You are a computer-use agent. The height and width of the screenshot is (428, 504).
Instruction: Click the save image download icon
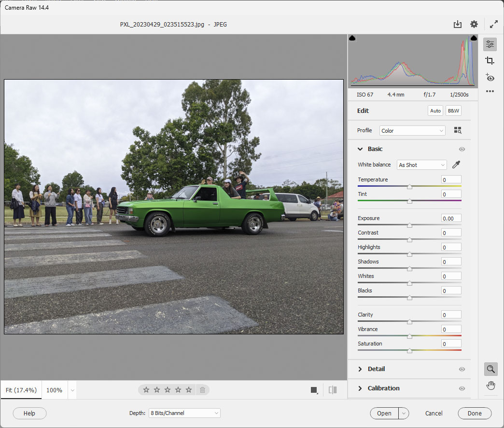tap(457, 24)
